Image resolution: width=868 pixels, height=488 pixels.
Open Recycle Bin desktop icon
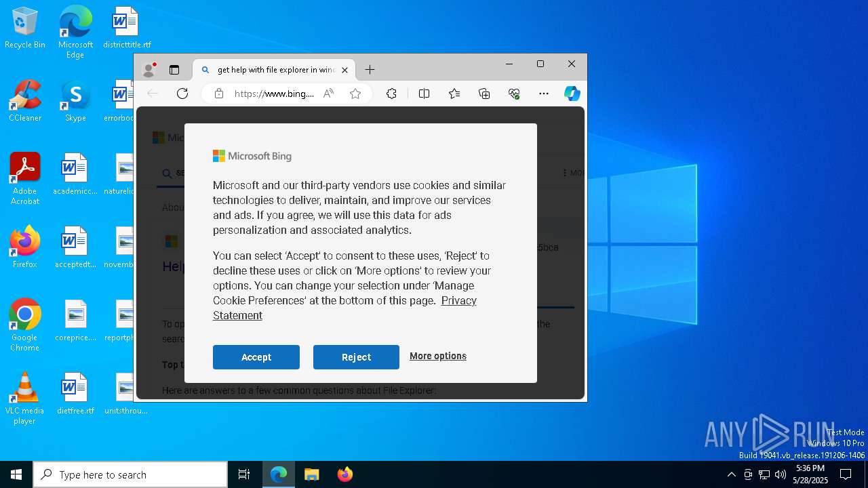click(x=25, y=28)
